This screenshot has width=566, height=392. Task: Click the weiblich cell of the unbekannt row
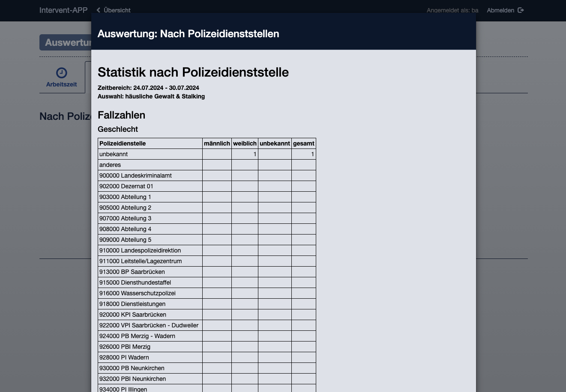pos(245,154)
